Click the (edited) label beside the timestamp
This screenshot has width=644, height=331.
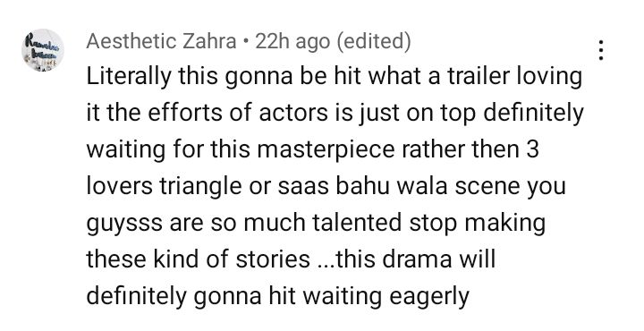pyautogui.click(x=374, y=41)
